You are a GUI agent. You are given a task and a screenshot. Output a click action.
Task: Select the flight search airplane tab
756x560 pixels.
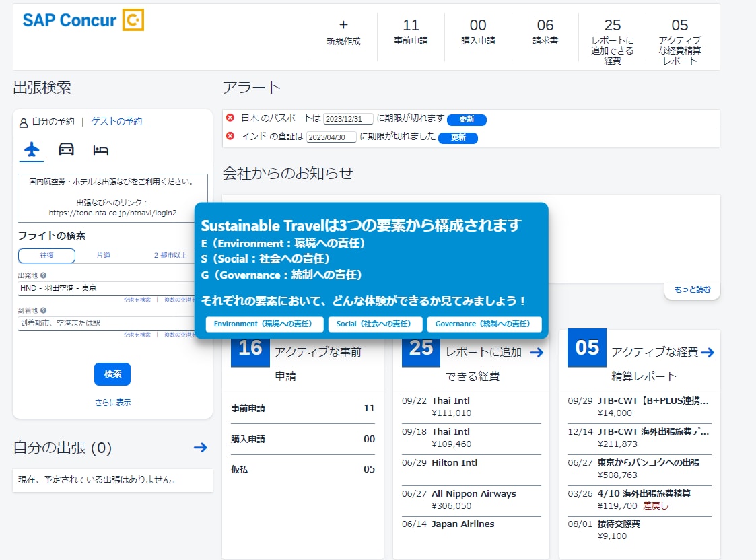point(32,149)
